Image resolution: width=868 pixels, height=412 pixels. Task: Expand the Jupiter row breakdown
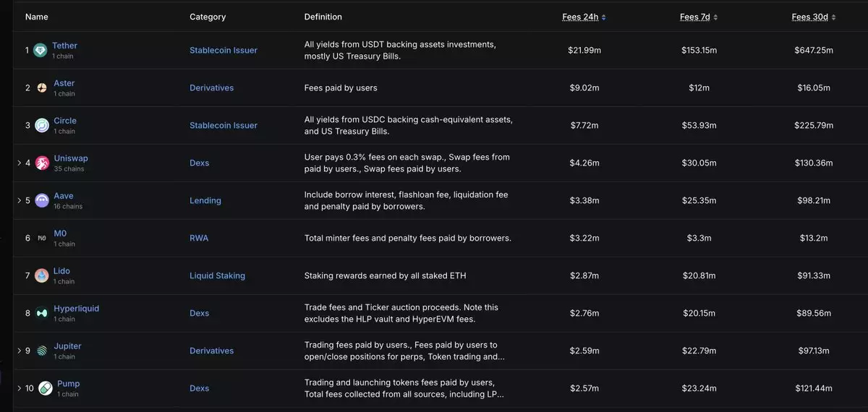point(20,351)
